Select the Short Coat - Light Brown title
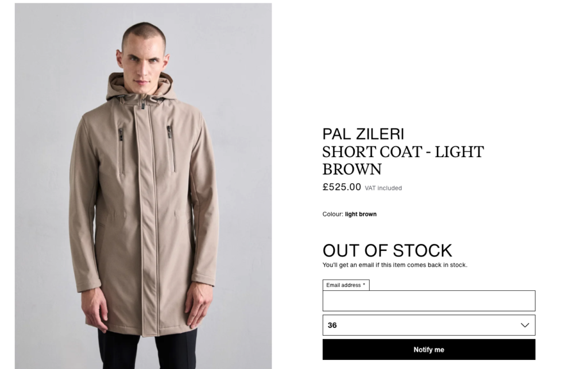Image resolution: width=588 pixels, height=369 pixels. coord(403,160)
